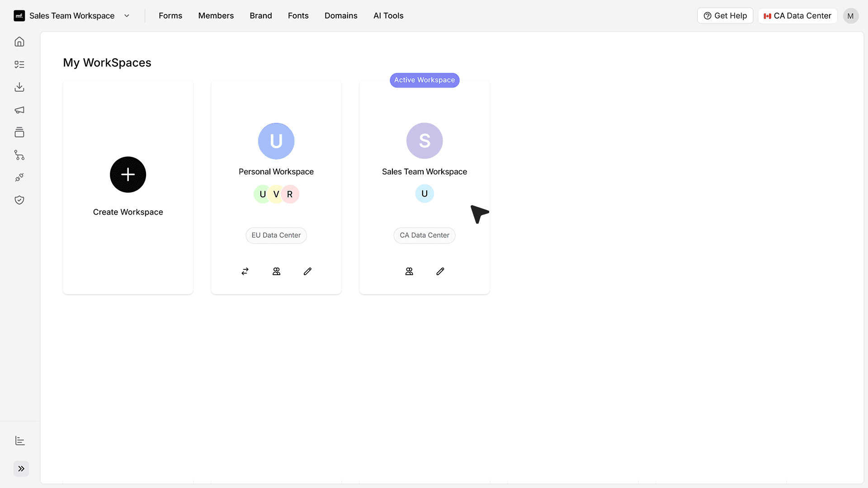Open the Members menu
This screenshot has width=868, height=488.
pos(216,16)
